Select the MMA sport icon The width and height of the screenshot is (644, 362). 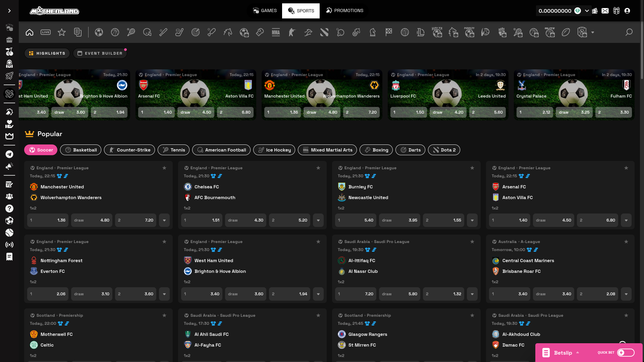pyautogui.click(x=276, y=32)
